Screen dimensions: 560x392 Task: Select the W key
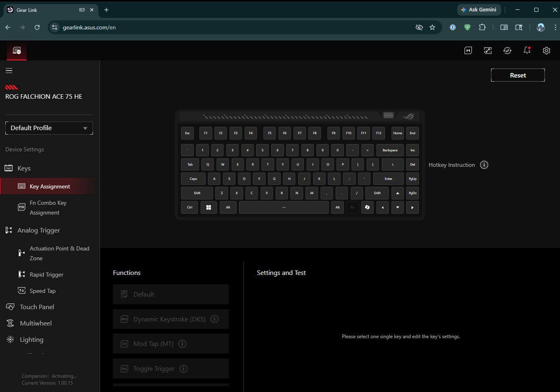coord(223,164)
